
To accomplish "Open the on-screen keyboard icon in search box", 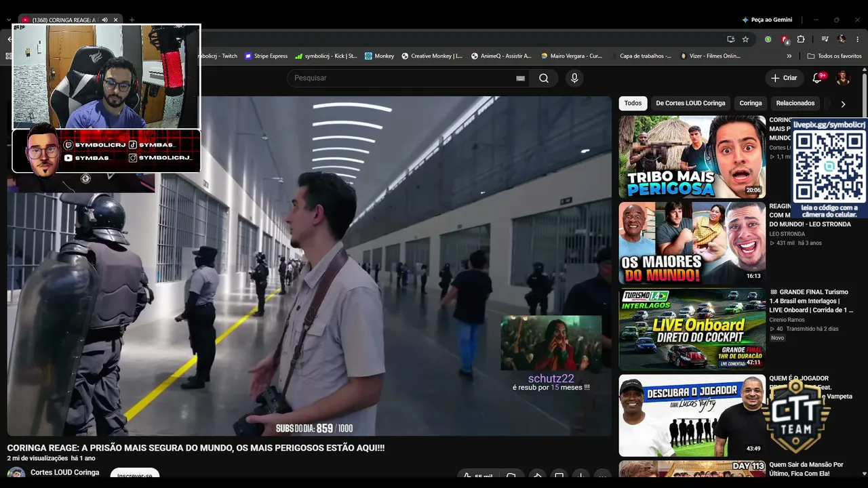I will [520, 78].
